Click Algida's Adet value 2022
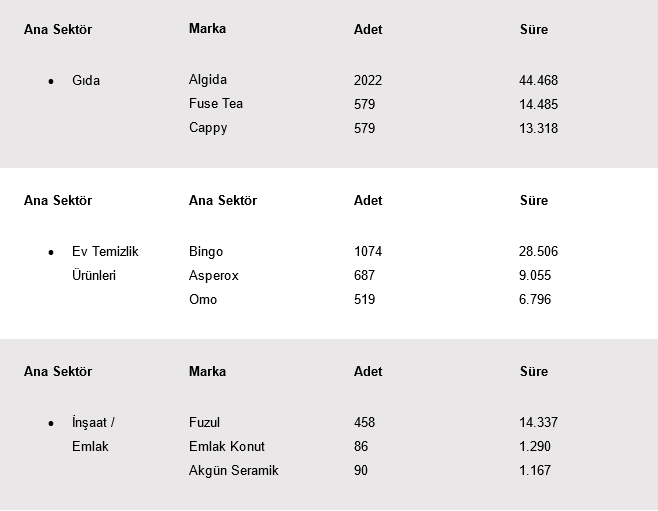This screenshot has width=658, height=511. tap(368, 80)
